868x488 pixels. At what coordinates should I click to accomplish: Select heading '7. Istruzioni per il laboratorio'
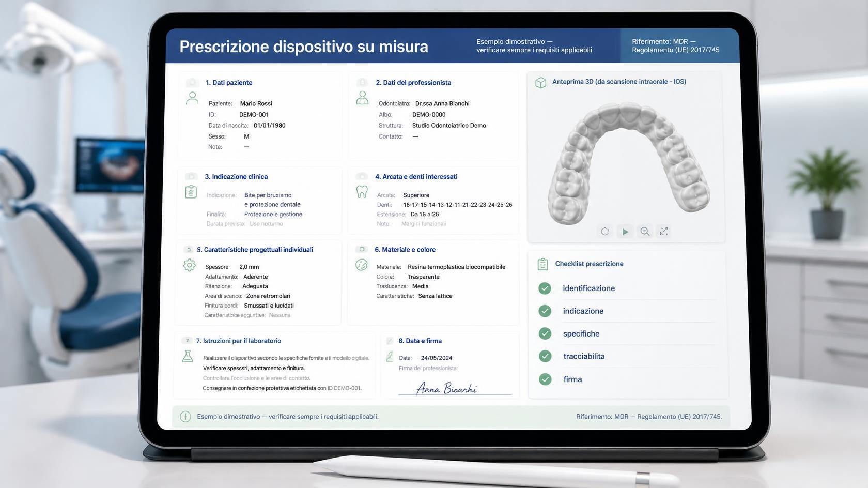(239, 341)
